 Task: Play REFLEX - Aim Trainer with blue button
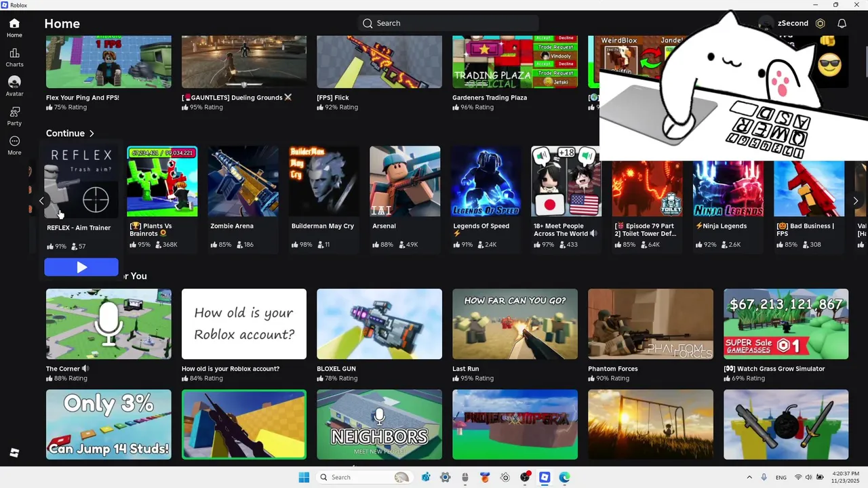81,268
